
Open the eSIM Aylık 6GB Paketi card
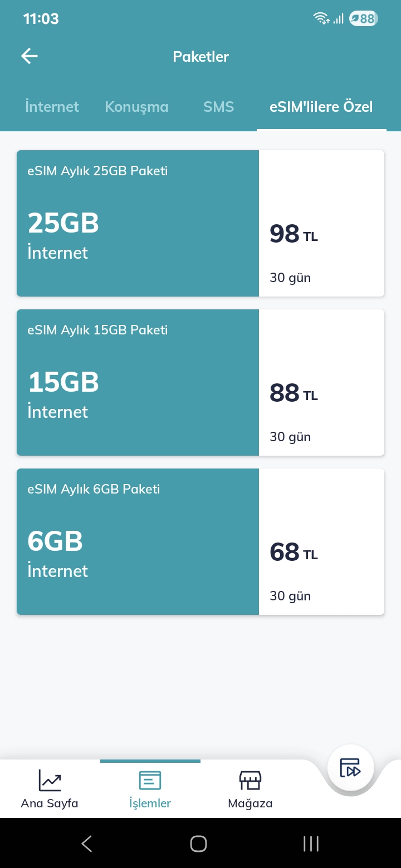(200, 541)
